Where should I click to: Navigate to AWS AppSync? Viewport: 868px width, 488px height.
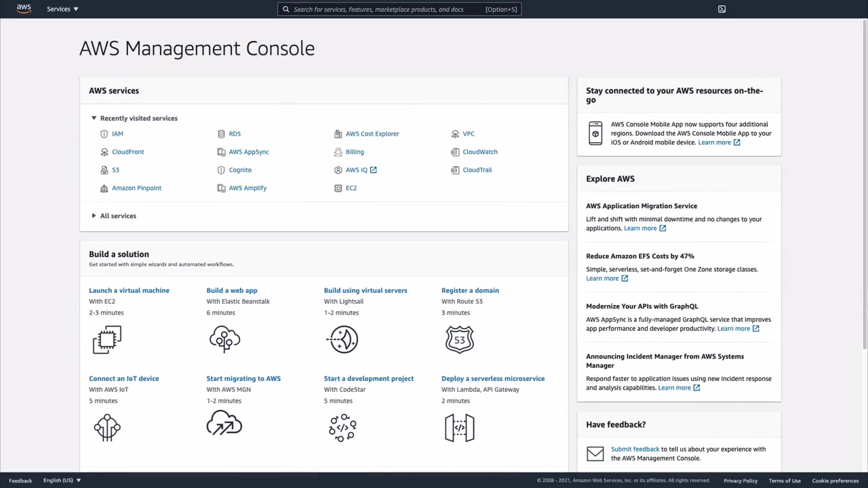249,152
